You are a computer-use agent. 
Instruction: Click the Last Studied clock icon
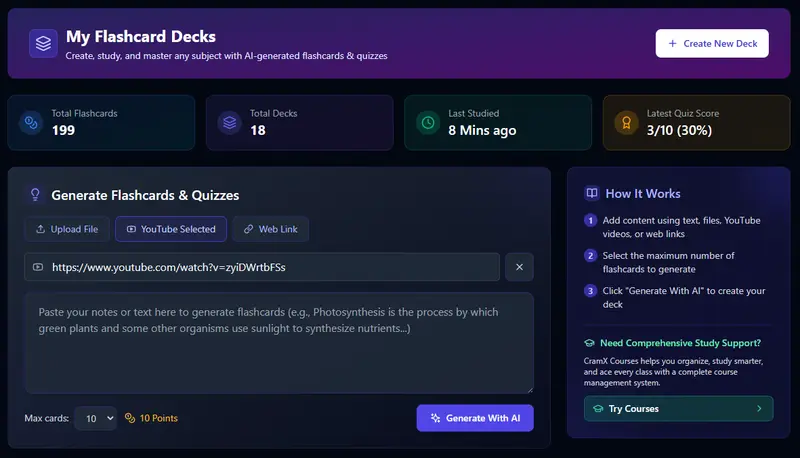coord(428,123)
